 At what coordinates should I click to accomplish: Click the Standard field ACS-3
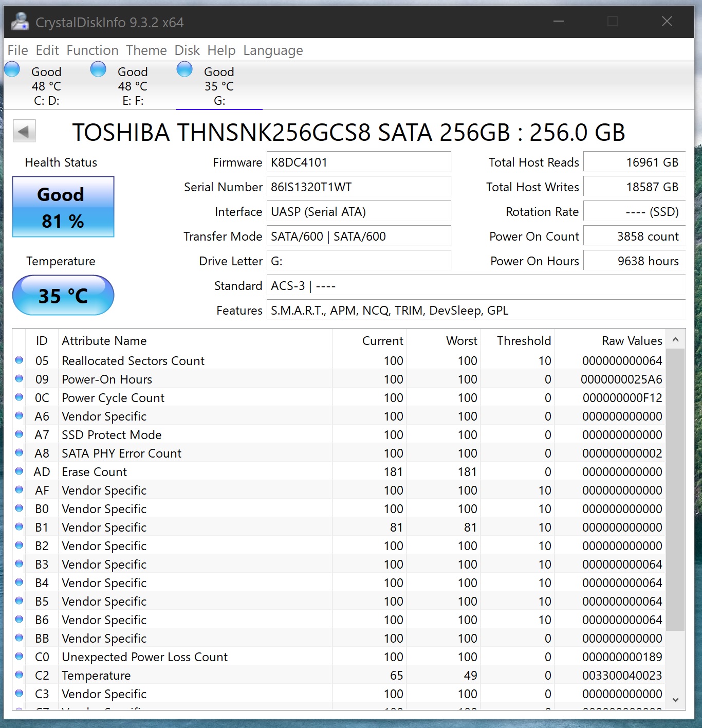[x=476, y=286]
